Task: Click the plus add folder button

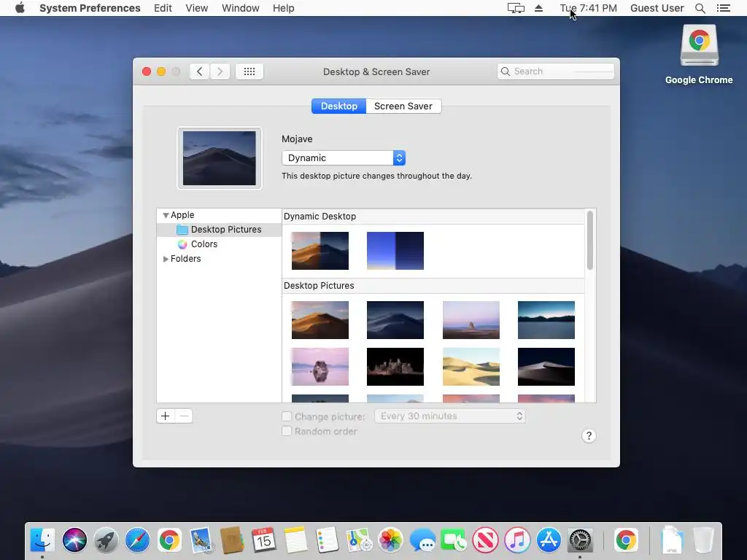Action: coord(166,416)
